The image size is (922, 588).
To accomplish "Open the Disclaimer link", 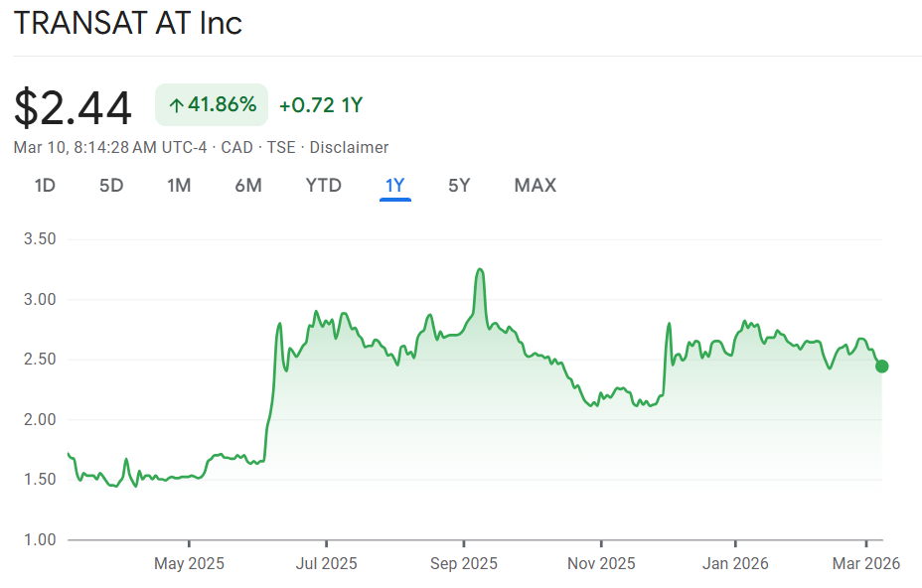I will tap(349, 147).
